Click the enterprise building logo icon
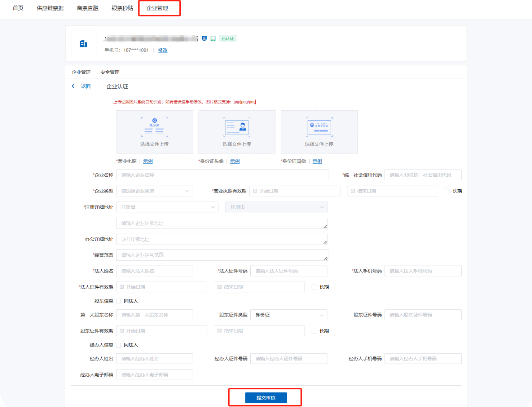Viewport: 532px width, 407px height. coord(83,44)
